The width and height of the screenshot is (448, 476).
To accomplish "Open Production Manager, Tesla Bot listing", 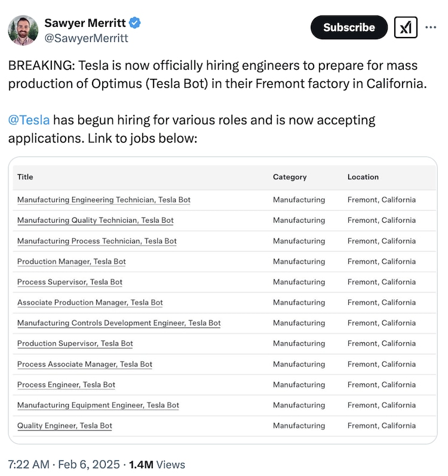I will point(72,262).
